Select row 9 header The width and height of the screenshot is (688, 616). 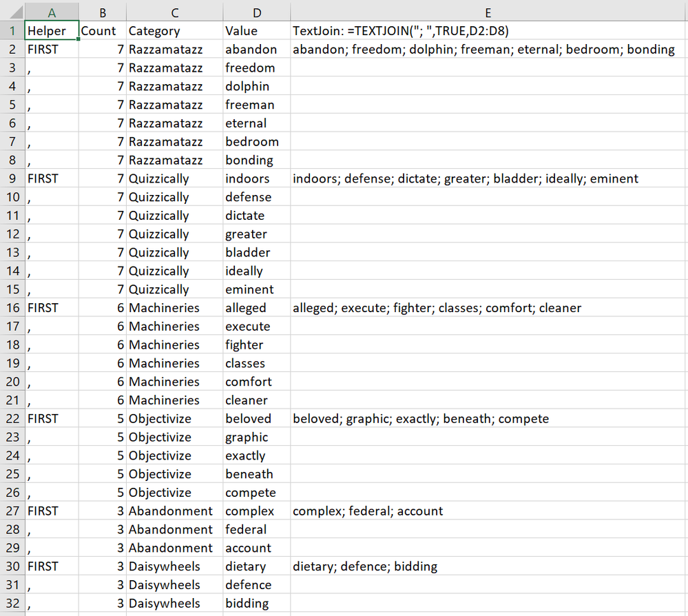coord(12,178)
